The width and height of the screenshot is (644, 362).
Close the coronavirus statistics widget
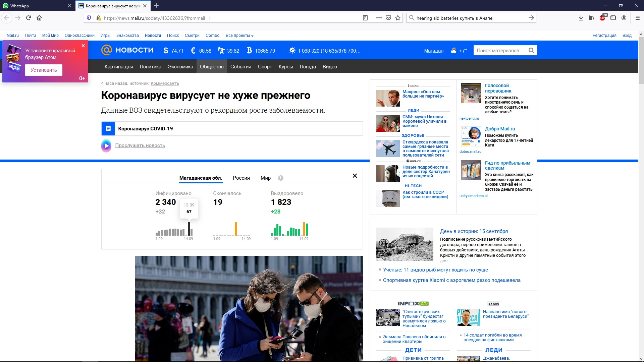[355, 176]
